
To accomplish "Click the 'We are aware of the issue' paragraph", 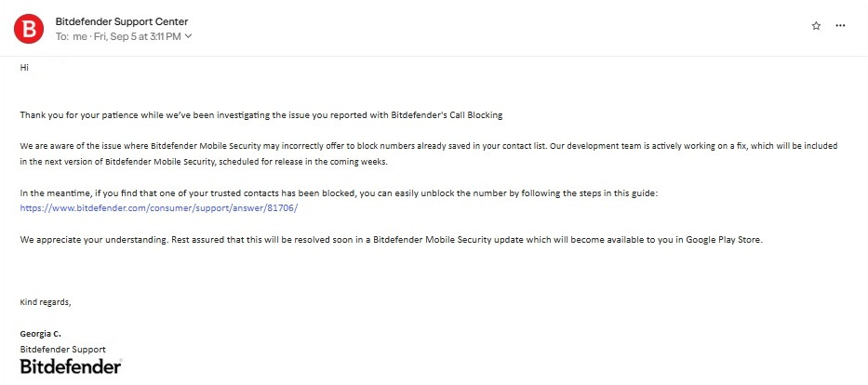I will [429, 154].
